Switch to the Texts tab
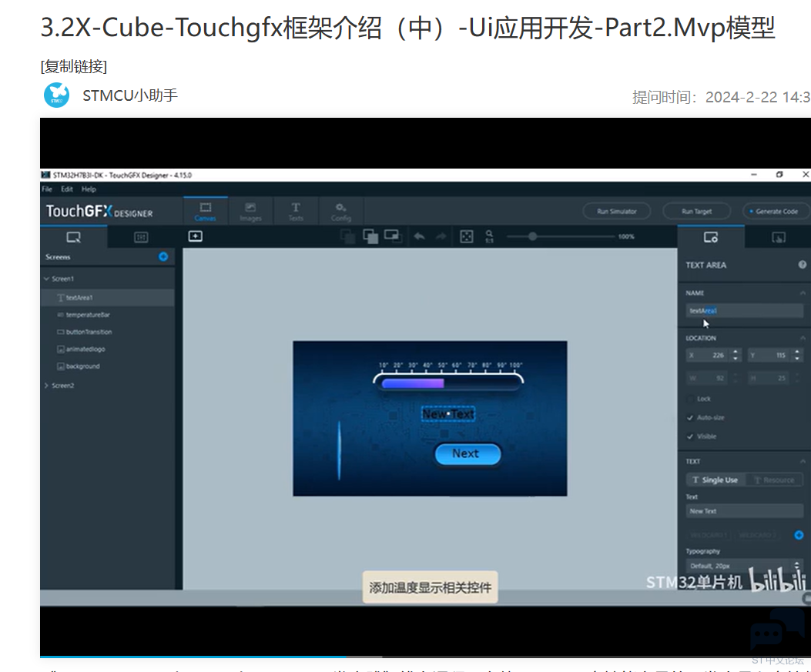Viewport: 811px width, 672px height. [296, 212]
